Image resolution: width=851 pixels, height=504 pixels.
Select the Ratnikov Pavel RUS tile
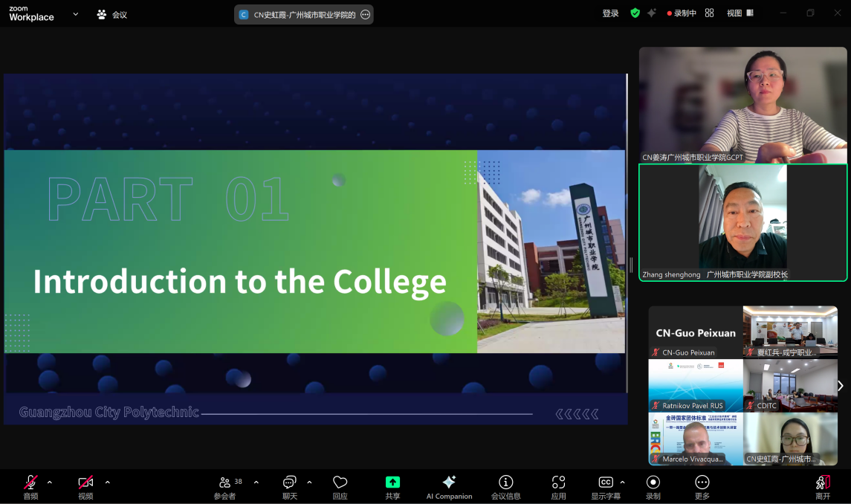point(696,385)
